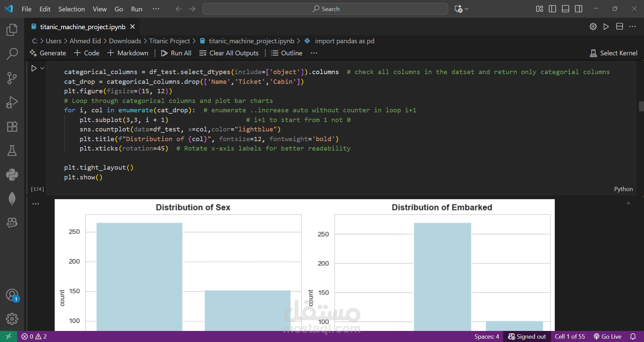Expand the run cell options dropdown arrow
Image resolution: width=644 pixels, height=342 pixels.
[x=42, y=68]
